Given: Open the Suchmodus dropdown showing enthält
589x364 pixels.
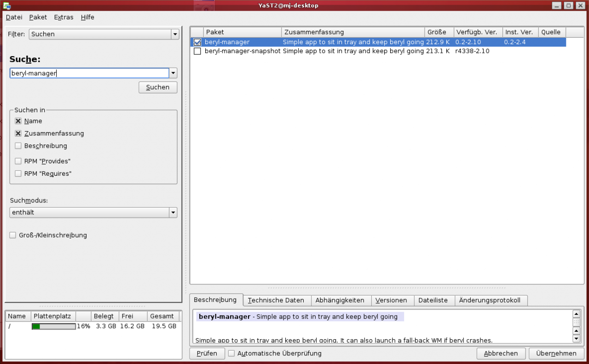Looking at the screenshot, I should (93, 212).
